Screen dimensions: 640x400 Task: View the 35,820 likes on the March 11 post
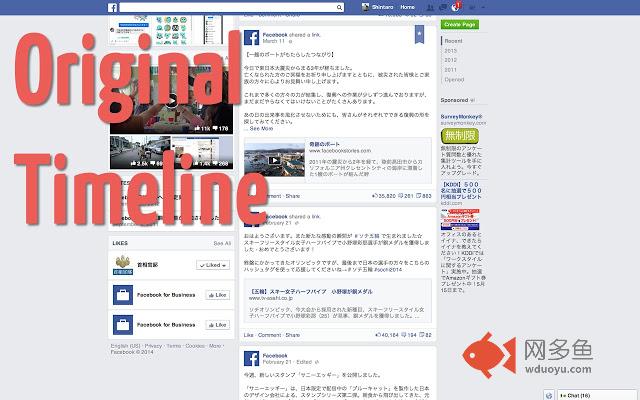coord(384,196)
